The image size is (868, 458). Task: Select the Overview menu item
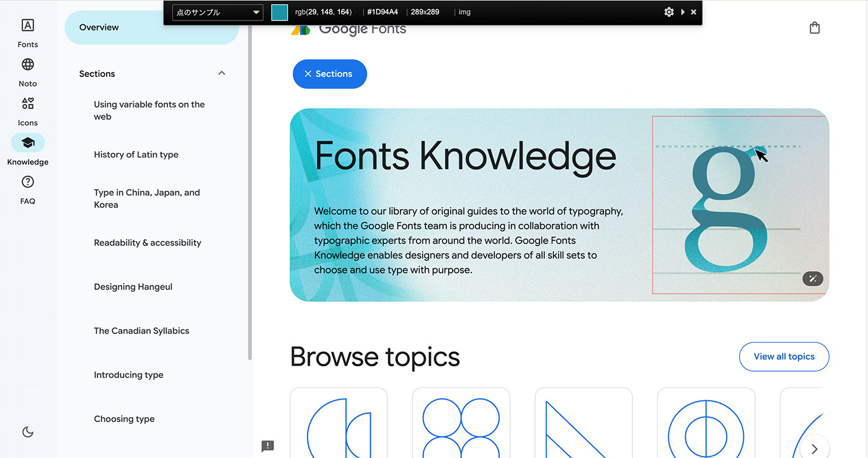pos(151,27)
